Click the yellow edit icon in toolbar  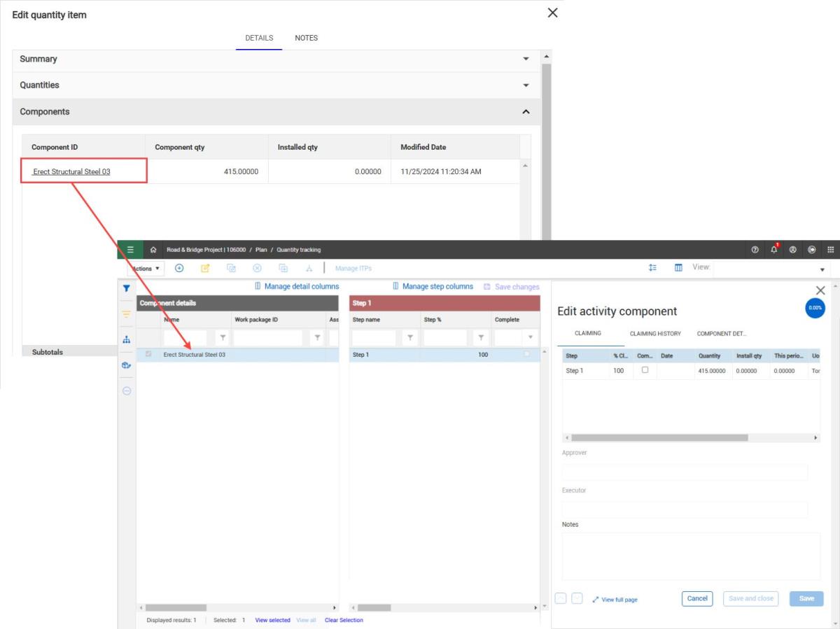pyautogui.click(x=205, y=268)
